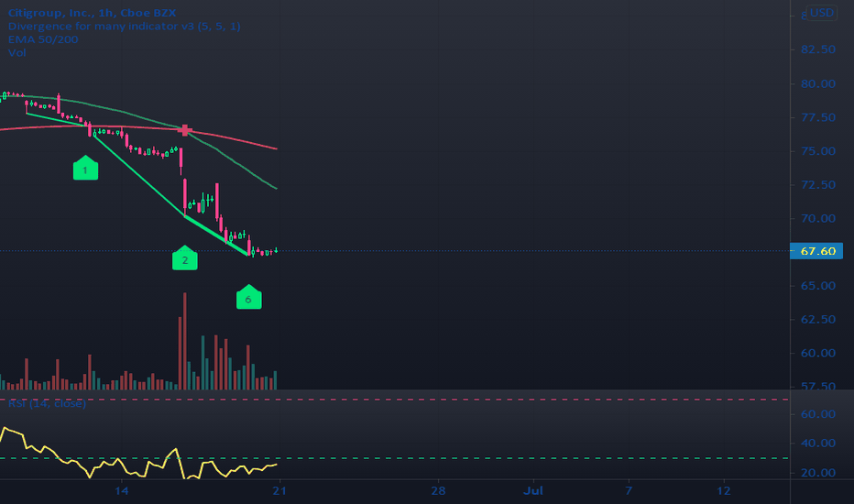Click the RSI 40.00 axis label
This screenshot has width=854, height=504.
(817, 443)
